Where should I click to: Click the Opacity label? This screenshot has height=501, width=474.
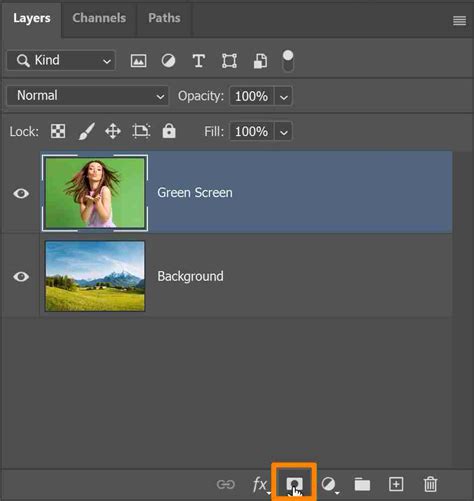(x=201, y=96)
